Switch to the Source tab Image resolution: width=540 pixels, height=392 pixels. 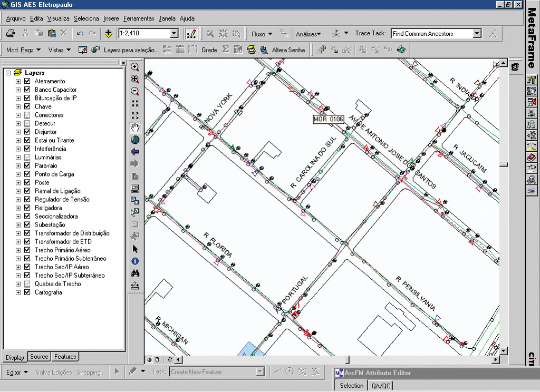tap(39, 357)
